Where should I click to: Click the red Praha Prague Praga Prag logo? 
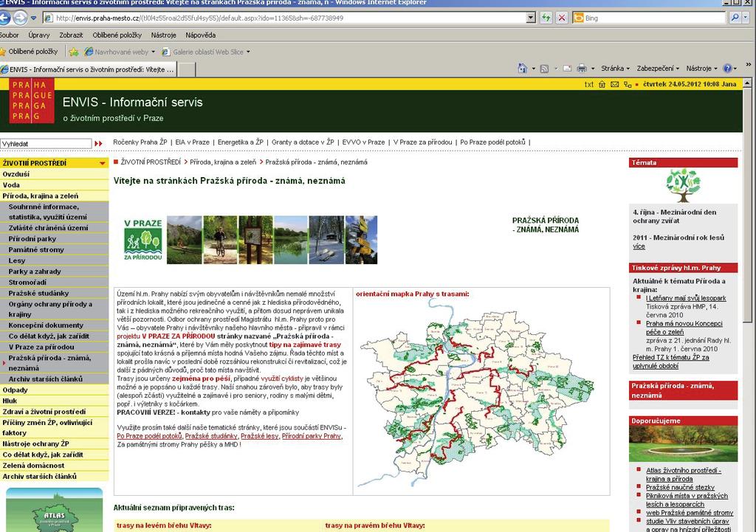[32, 100]
